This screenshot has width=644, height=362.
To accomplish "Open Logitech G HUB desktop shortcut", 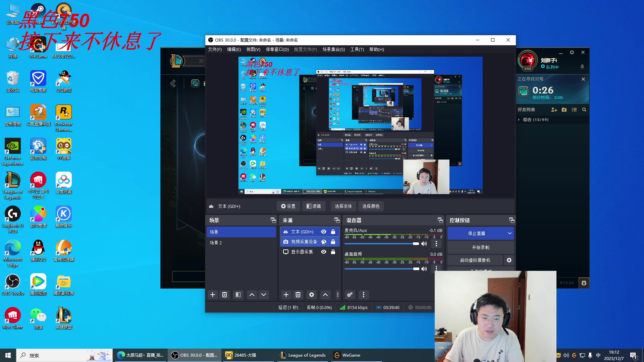I will coord(13,220).
